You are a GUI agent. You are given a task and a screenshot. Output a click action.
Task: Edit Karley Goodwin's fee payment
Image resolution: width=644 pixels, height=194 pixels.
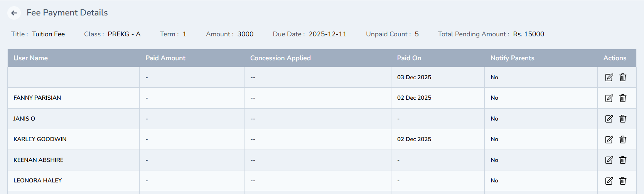[x=609, y=140]
